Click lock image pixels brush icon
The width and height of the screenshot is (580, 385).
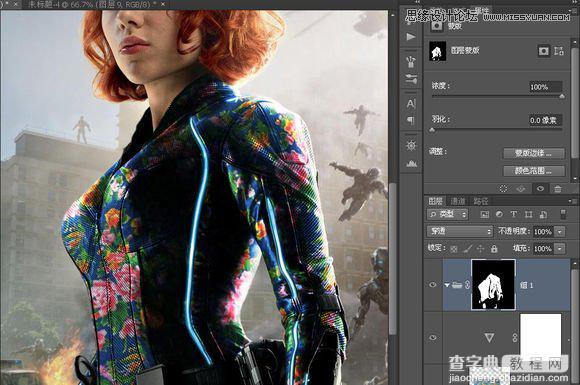click(468, 249)
